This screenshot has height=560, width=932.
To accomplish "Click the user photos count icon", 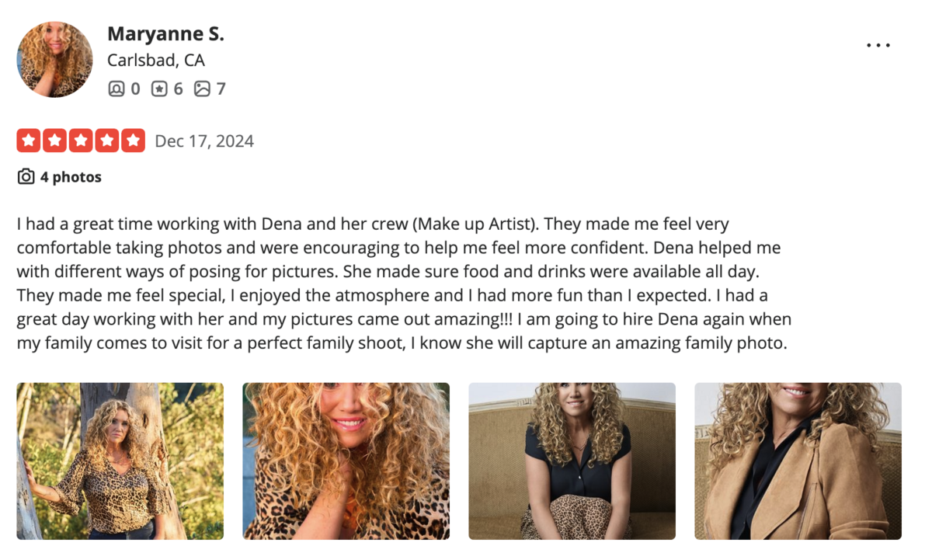I will click(202, 89).
